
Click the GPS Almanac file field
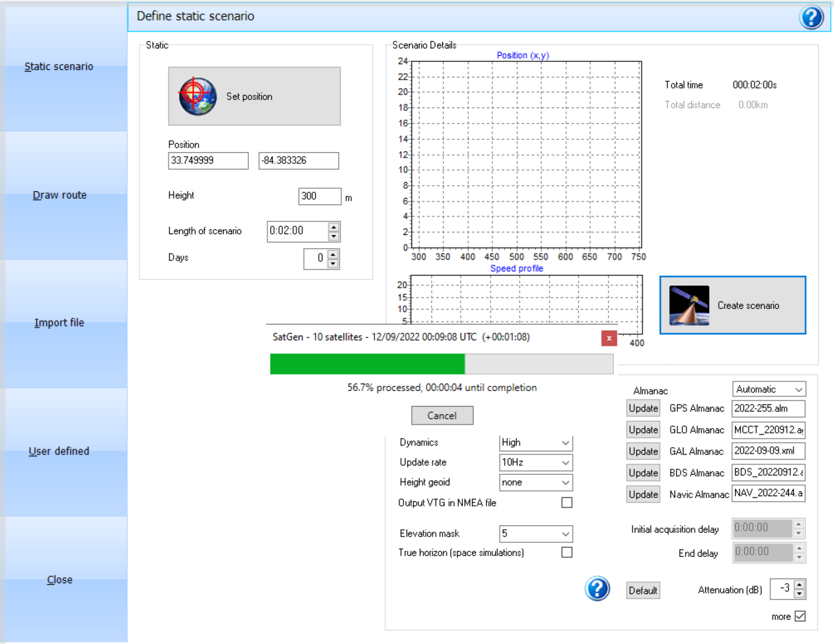(x=769, y=408)
